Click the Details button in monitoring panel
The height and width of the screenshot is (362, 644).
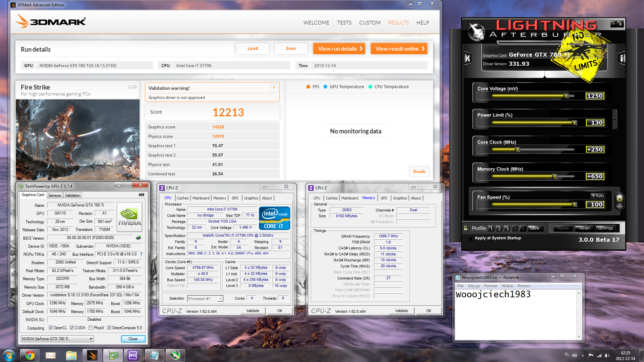tap(419, 171)
